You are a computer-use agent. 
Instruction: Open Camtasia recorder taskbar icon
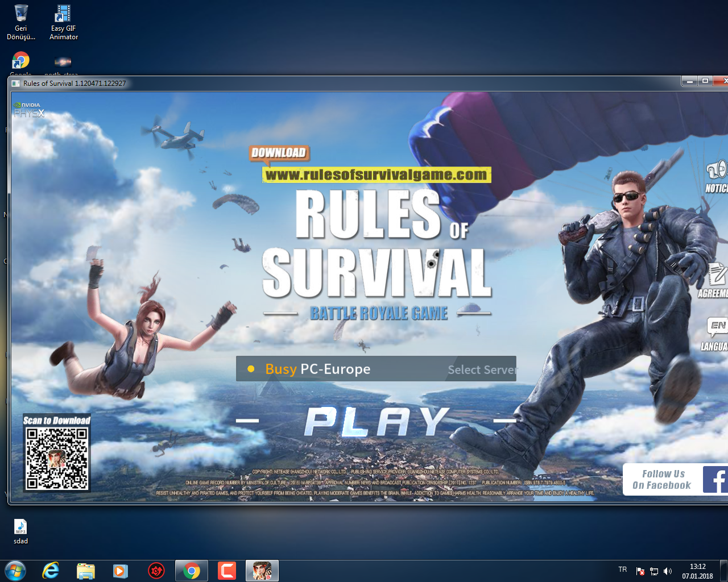(227, 571)
